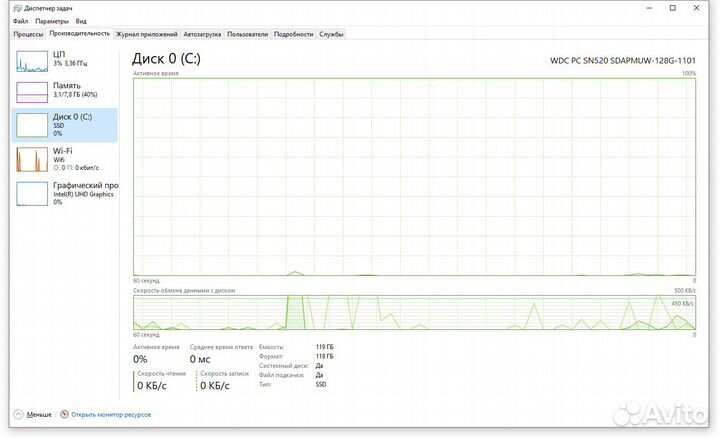Open the Wi-Fi performance graph thumbnail
This screenshot has height=439, width=720.
pos(32,157)
